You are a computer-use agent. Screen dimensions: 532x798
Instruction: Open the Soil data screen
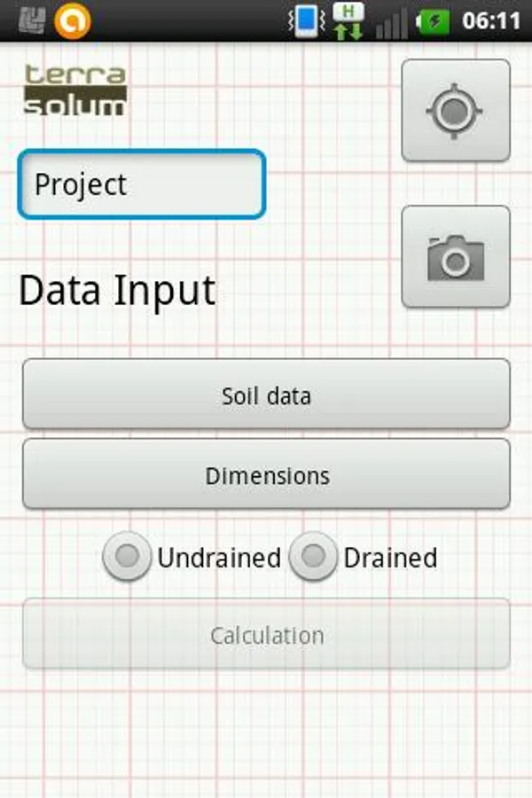[266, 395]
